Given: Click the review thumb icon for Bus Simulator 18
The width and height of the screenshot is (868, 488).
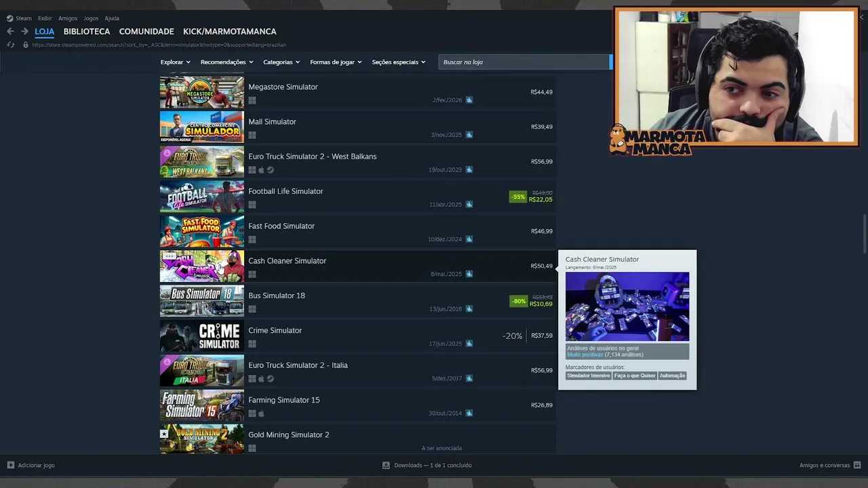Looking at the screenshot, I should tap(469, 308).
